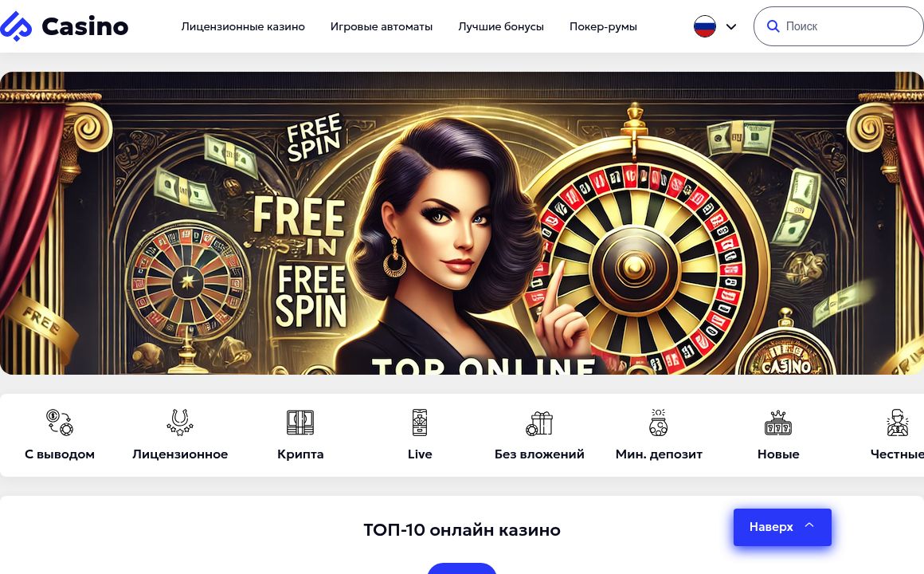Open Лучшие бонусы menu item
This screenshot has width=924, height=574.
[x=501, y=26]
